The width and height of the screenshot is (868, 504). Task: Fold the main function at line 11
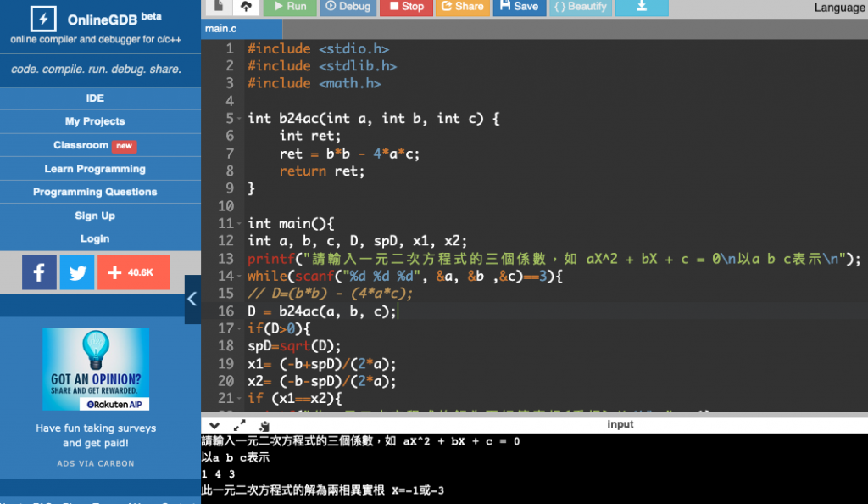(x=239, y=224)
